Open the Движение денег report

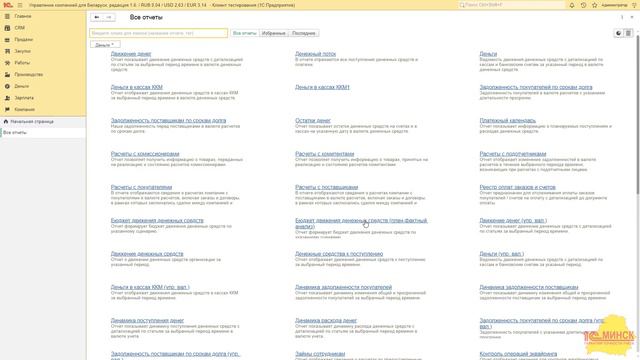click(131, 54)
